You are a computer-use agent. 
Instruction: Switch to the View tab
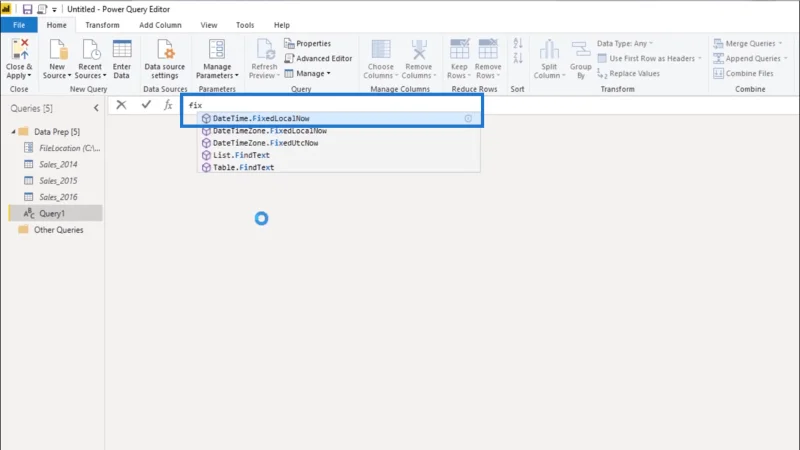[x=209, y=25]
